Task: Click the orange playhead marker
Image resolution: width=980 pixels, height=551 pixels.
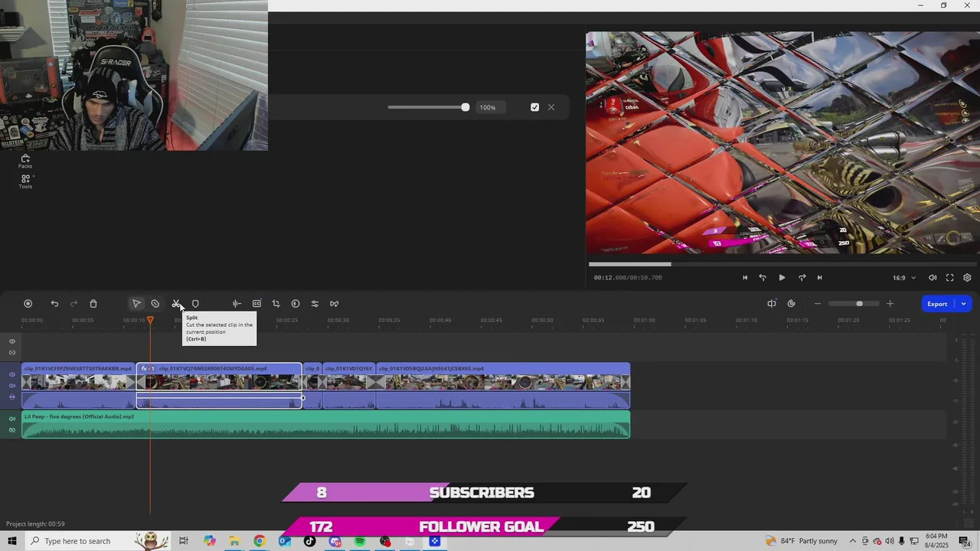Action: [150, 320]
